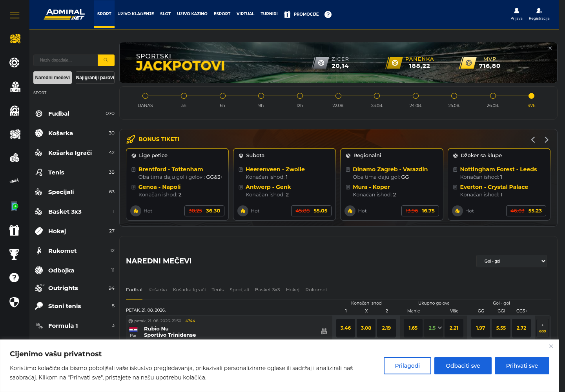This screenshot has height=392, width=565.
Task: Expand the Hokej sport category
Action: (x=74, y=231)
